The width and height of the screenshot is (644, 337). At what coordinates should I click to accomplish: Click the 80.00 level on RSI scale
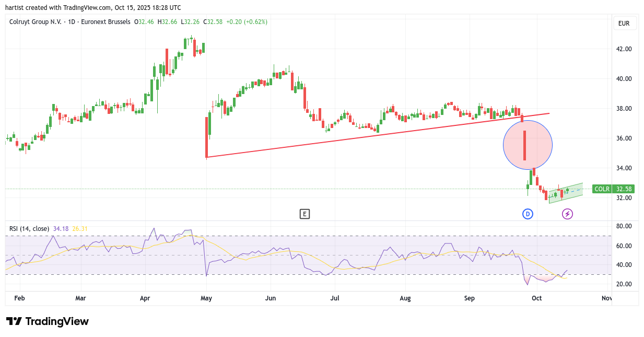[624, 226]
